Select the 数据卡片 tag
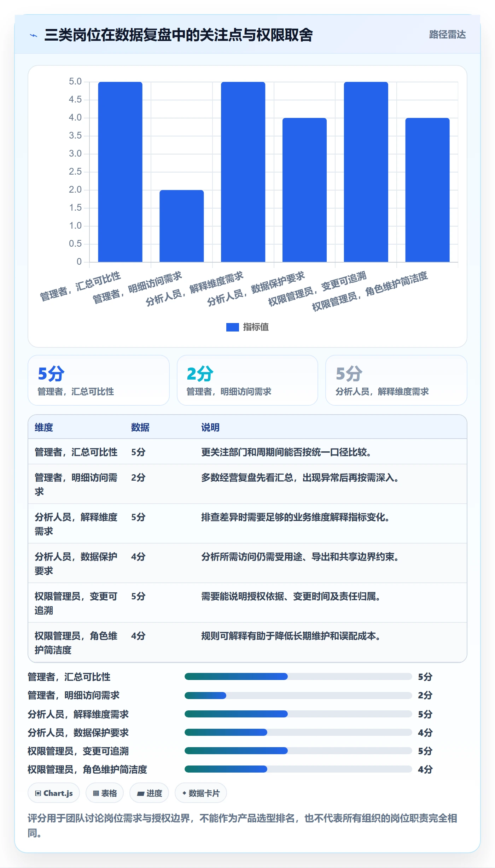 [x=200, y=793]
